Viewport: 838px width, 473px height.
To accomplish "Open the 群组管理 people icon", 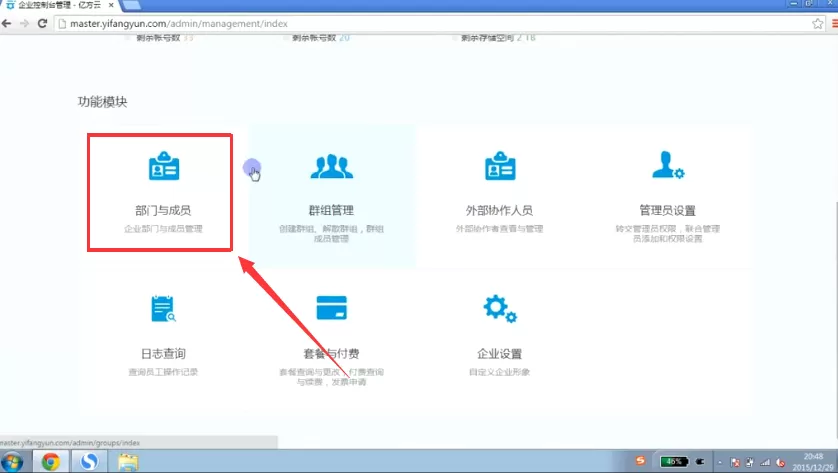I will click(x=331, y=166).
